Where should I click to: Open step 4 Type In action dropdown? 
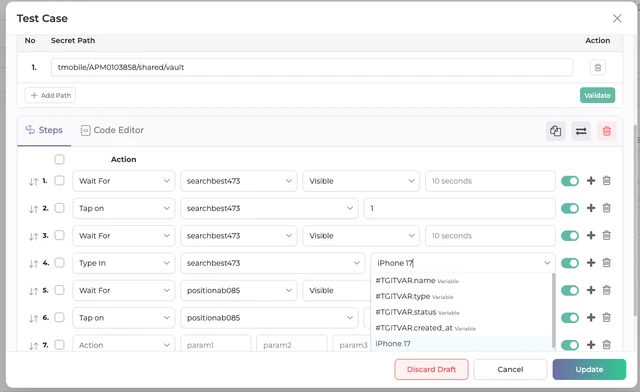pyautogui.click(x=124, y=263)
